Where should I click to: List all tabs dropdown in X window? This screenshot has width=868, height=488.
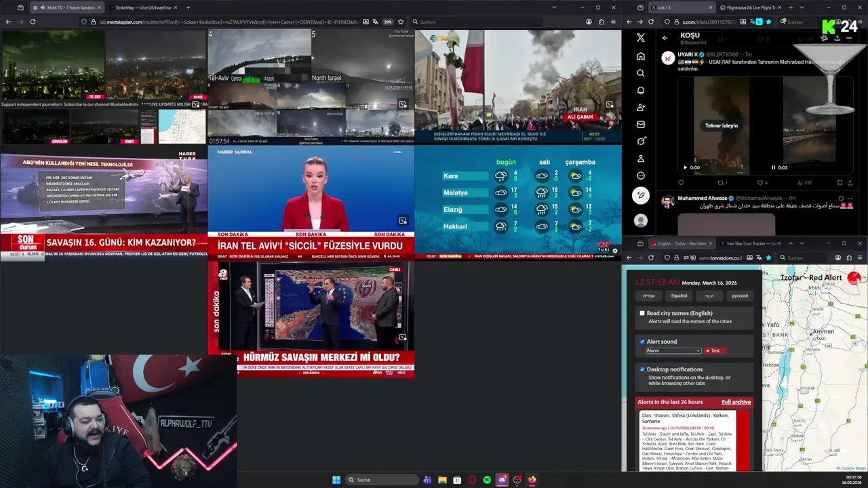click(x=802, y=7)
